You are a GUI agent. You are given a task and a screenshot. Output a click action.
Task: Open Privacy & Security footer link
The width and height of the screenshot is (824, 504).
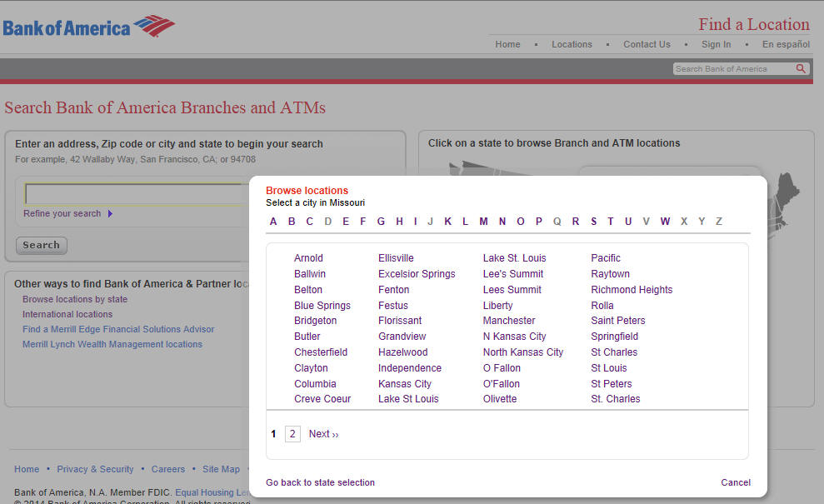[95, 469]
